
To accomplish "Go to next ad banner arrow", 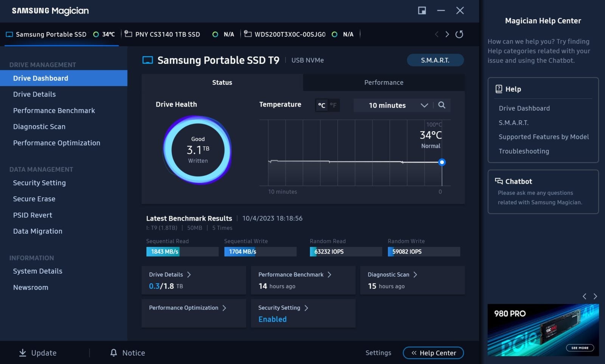I will click(x=595, y=296).
